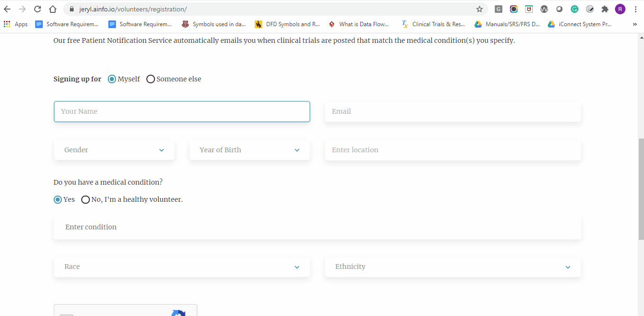This screenshot has height=316, width=644.
Task: Expand the Year of Birth dropdown
Action: [x=249, y=149]
